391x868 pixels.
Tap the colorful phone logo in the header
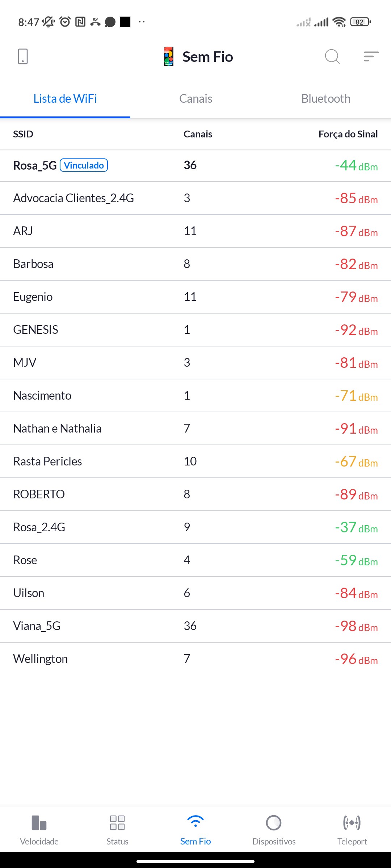[169, 56]
